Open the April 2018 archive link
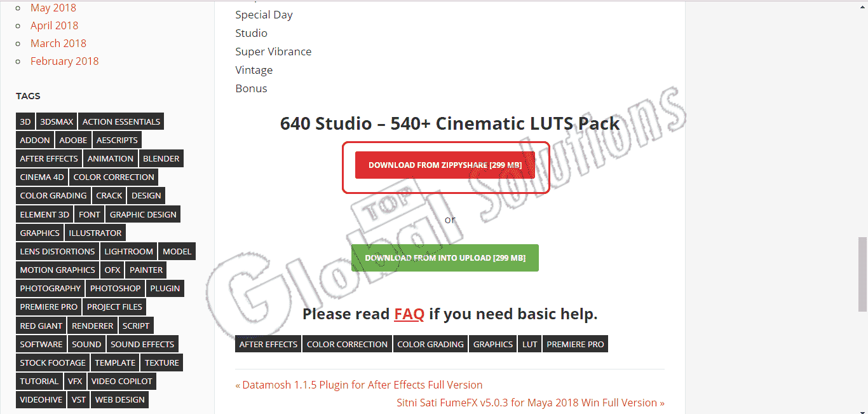This screenshot has height=414, width=868. point(55,25)
